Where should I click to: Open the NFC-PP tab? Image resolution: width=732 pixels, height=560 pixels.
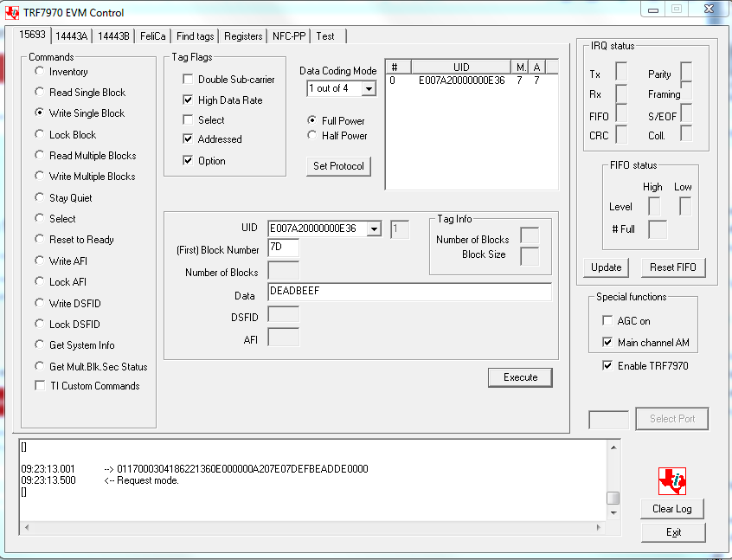click(x=289, y=36)
